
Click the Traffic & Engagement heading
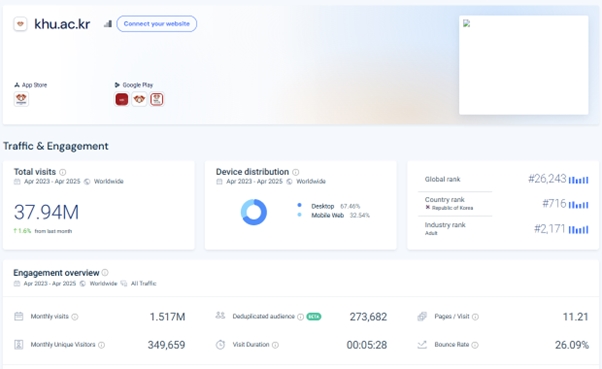[56, 146]
